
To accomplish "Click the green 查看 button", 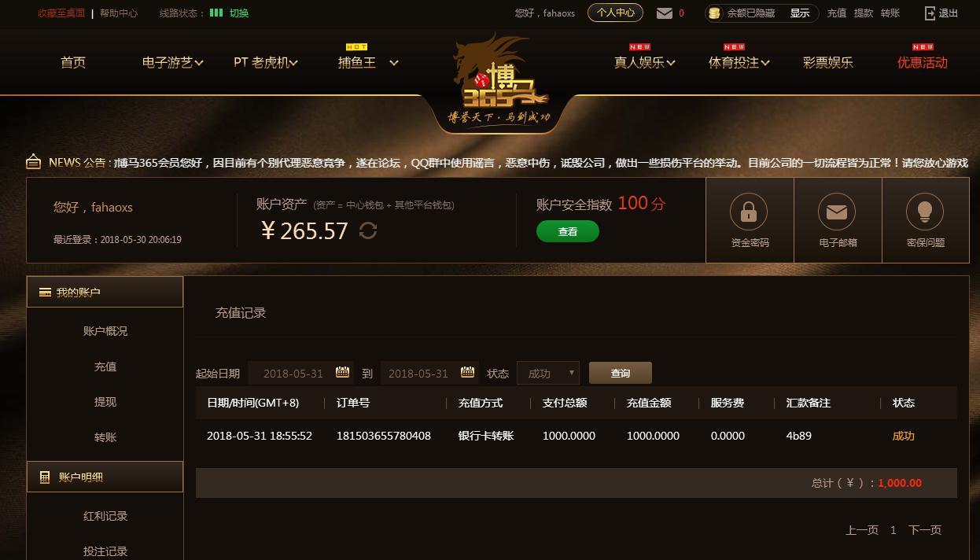I will tap(568, 231).
